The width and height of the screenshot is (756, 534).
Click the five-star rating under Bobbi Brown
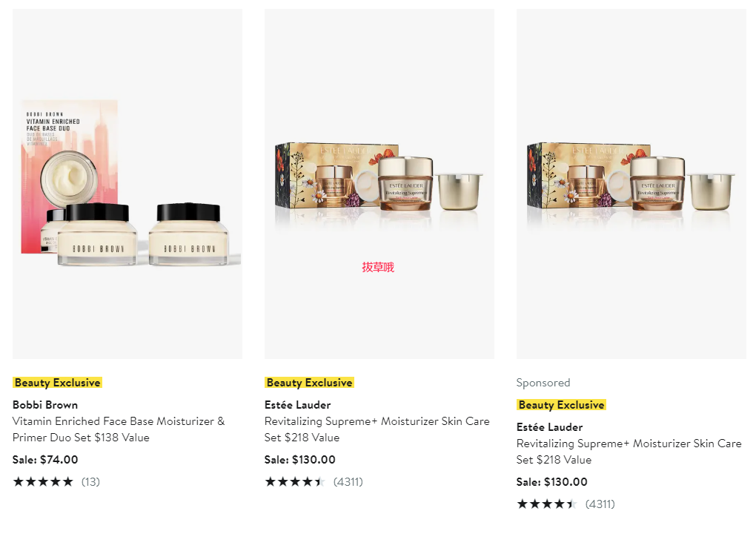click(43, 481)
